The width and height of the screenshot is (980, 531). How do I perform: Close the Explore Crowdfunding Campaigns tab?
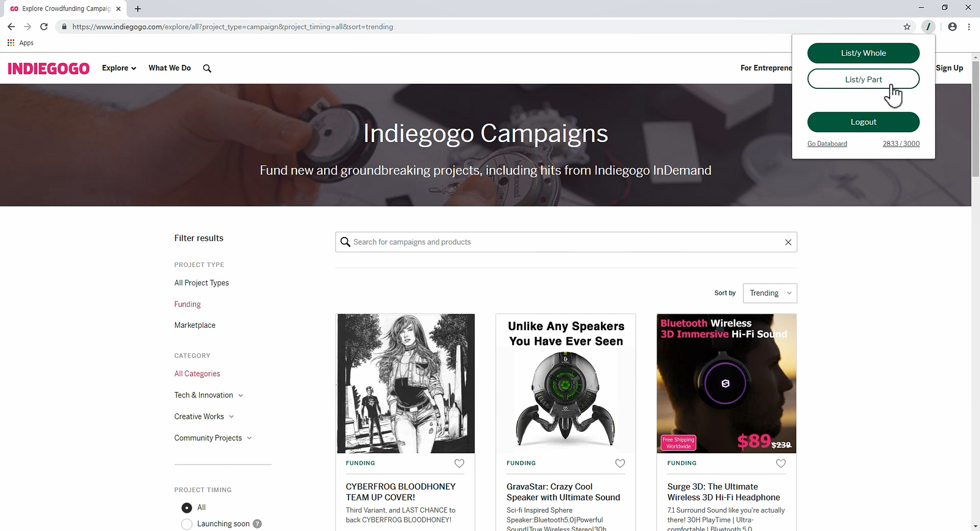click(x=118, y=9)
